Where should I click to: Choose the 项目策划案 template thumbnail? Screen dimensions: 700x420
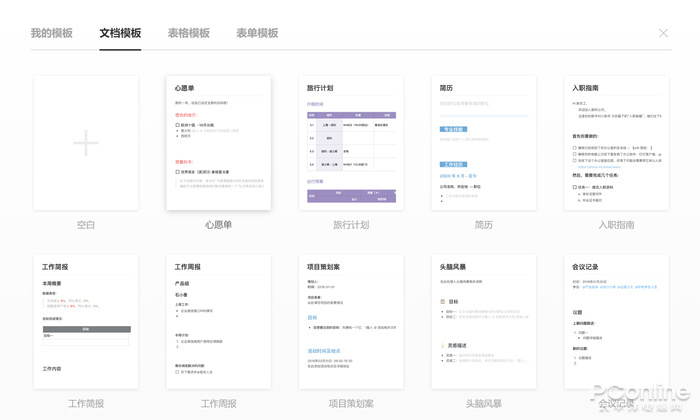351,321
